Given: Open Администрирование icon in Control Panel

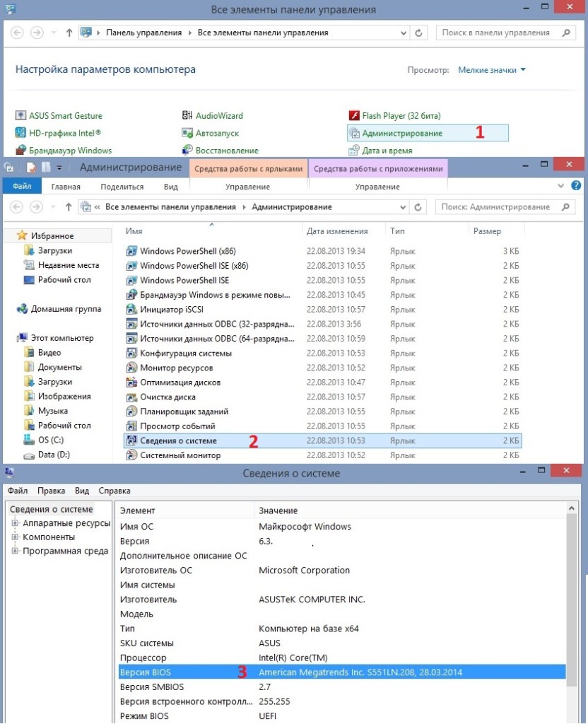Looking at the screenshot, I should [428, 133].
